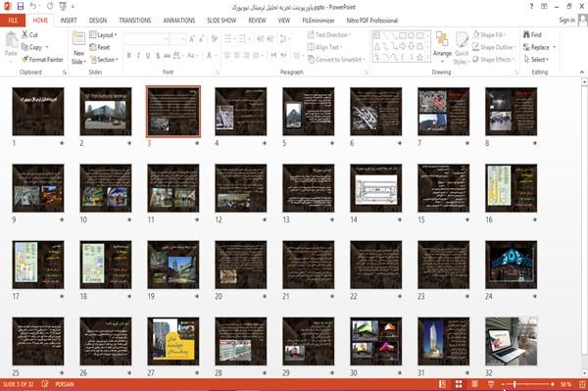Click the Undo arrow icon
The image size is (588, 391).
coord(33,6)
